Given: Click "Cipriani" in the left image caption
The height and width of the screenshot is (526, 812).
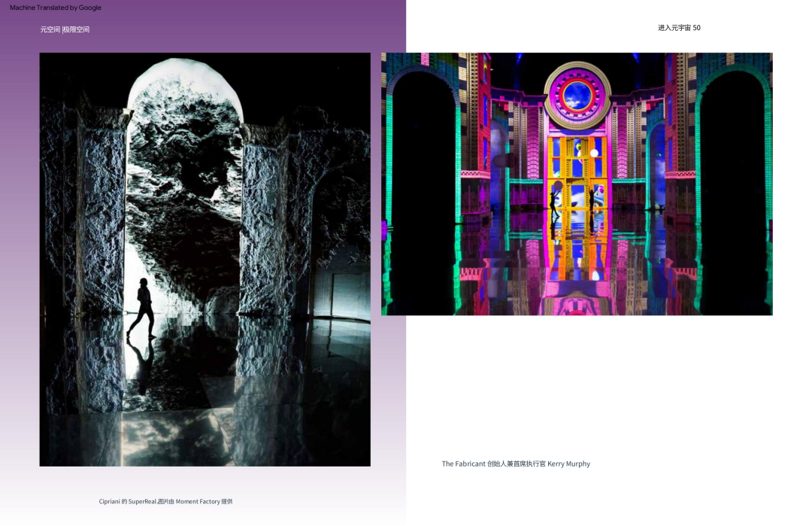Looking at the screenshot, I should coord(109,501).
